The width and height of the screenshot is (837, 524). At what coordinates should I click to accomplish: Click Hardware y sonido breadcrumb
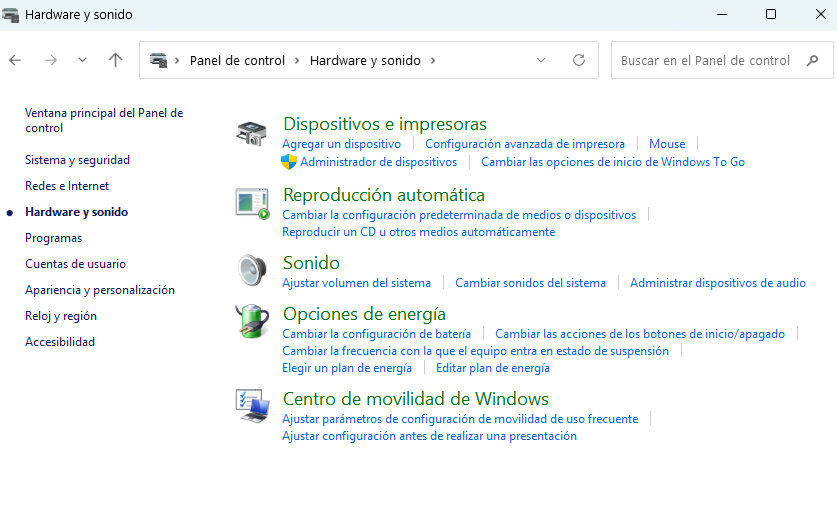365,60
